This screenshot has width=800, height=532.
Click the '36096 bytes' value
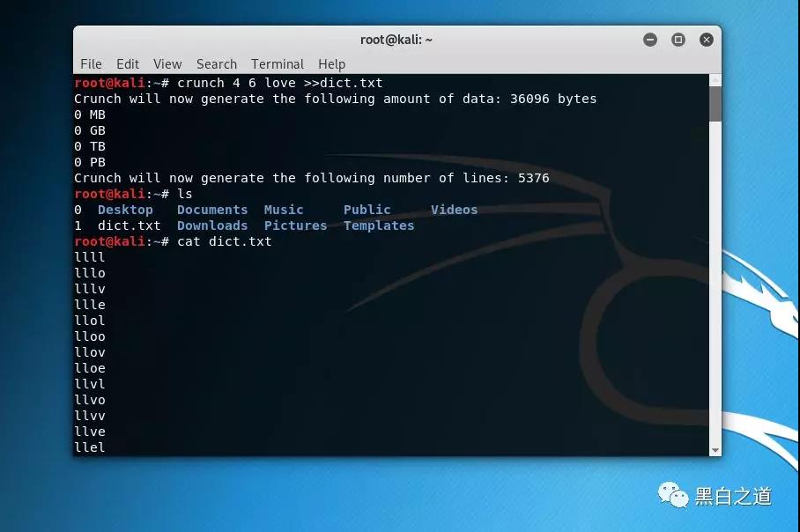tap(553, 99)
